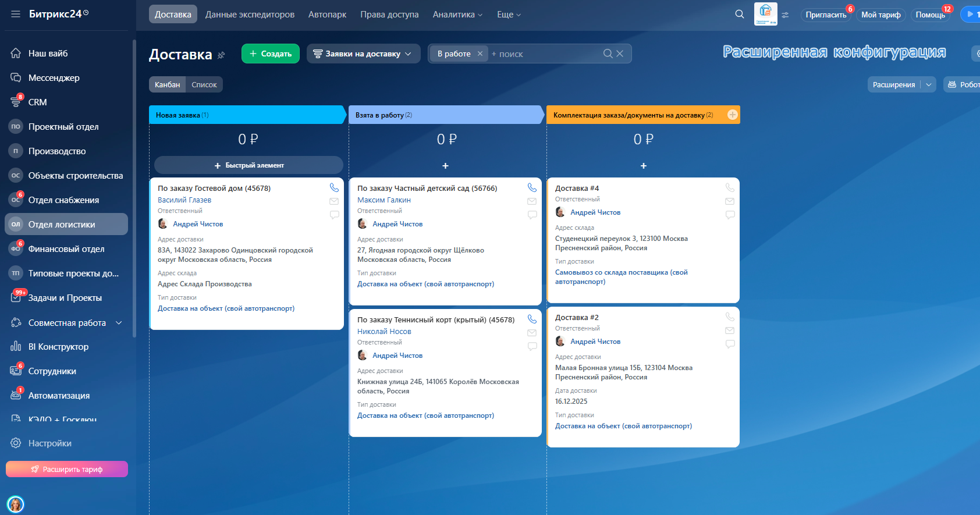Viewport: 980px width, 515px height.
Task: Open the Еще dropdown menu
Action: pyautogui.click(x=509, y=15)
